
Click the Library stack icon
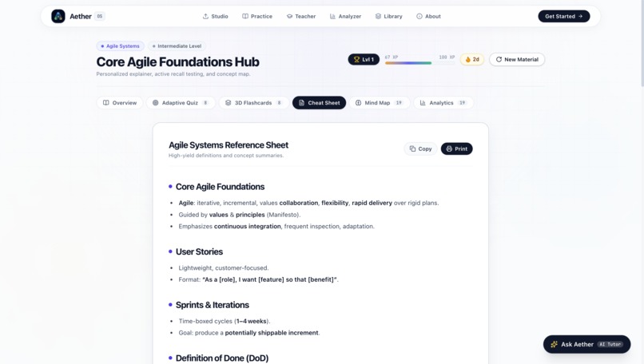[x=378, y=17]
